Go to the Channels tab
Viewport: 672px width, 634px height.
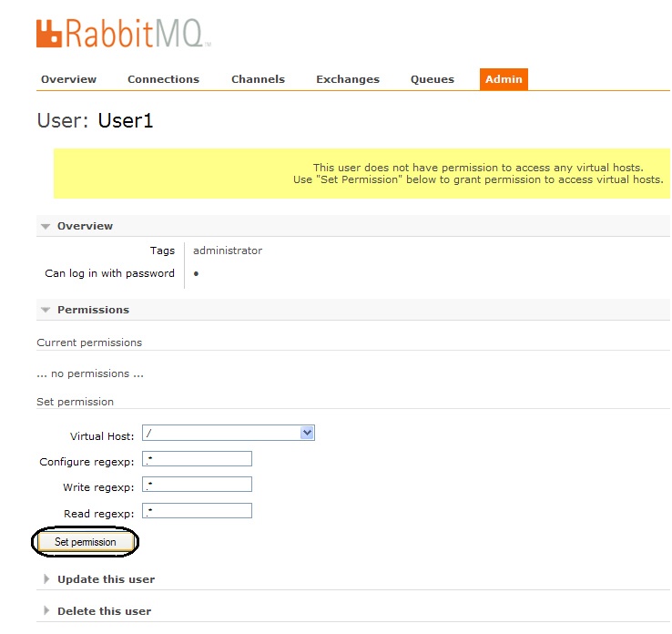click(258, 79)
